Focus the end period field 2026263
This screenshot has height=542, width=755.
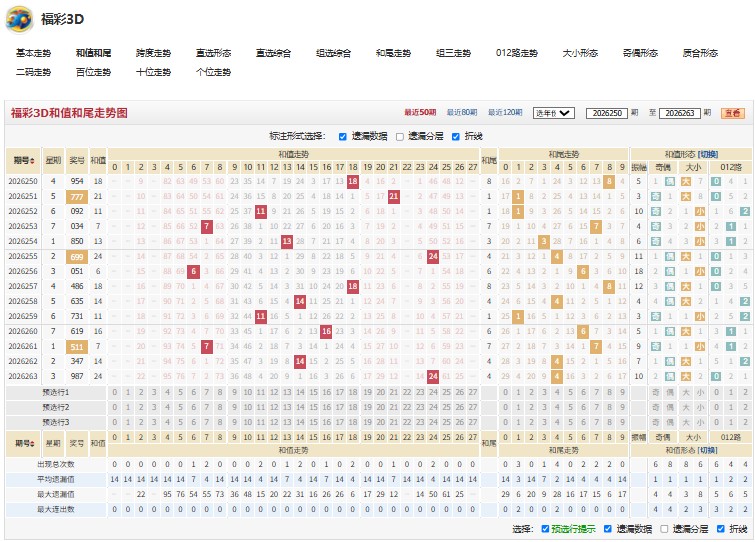coord(679,113)
